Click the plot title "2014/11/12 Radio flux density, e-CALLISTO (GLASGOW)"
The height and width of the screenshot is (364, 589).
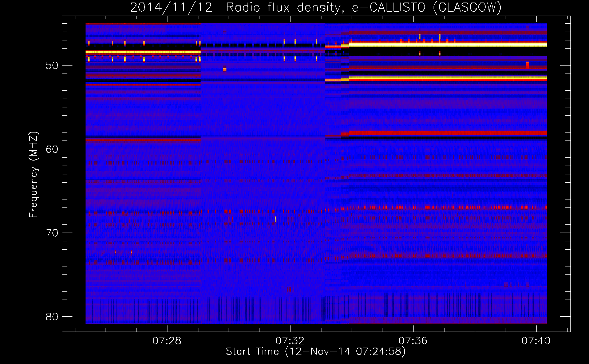316,7
